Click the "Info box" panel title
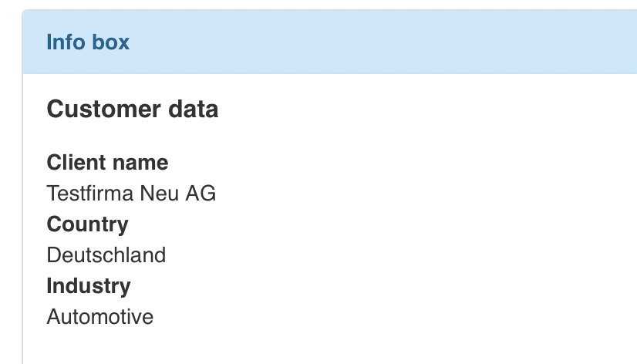The height and width of the screenshot is (364, 637). 88,42
